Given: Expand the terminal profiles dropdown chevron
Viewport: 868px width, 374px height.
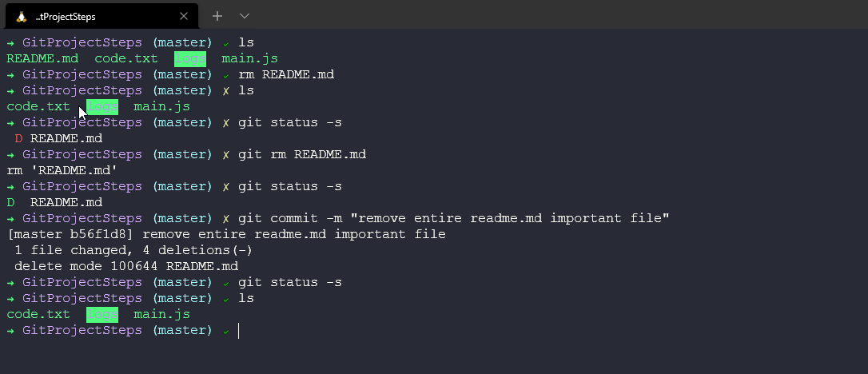Looking at the screenshot, I should point(245,16).
